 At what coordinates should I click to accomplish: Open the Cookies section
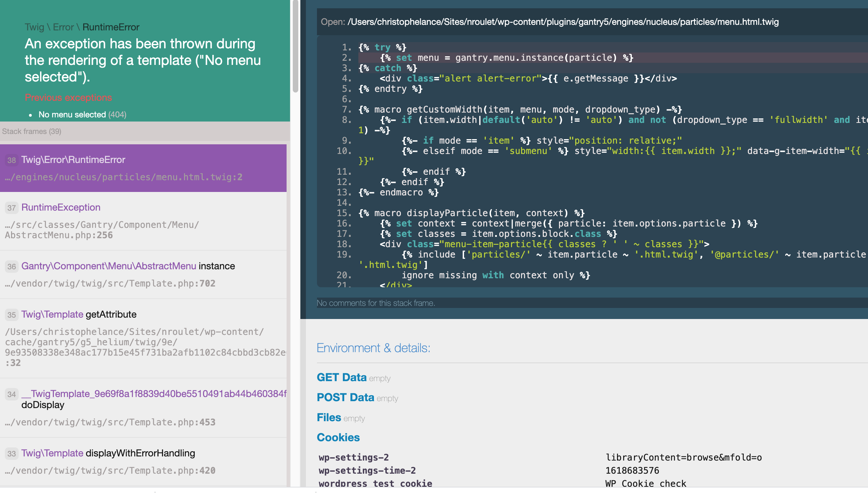[338, 437]
